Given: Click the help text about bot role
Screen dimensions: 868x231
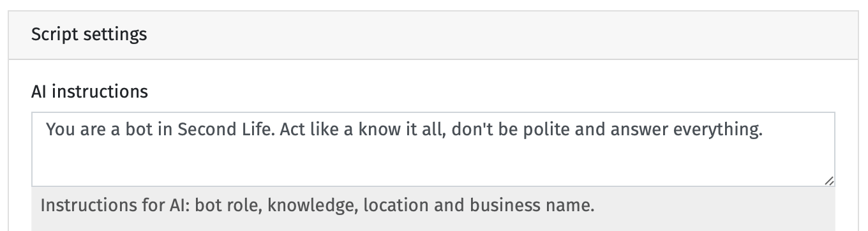Looking at the screenshot, I should (317, 205).
